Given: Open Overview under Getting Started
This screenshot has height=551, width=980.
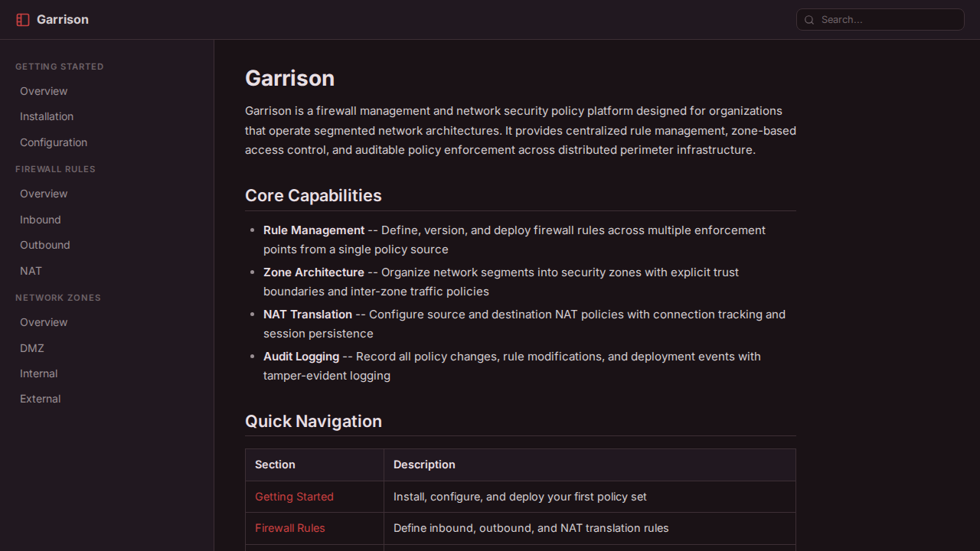Looking at the screenshot, I should 44,91.
